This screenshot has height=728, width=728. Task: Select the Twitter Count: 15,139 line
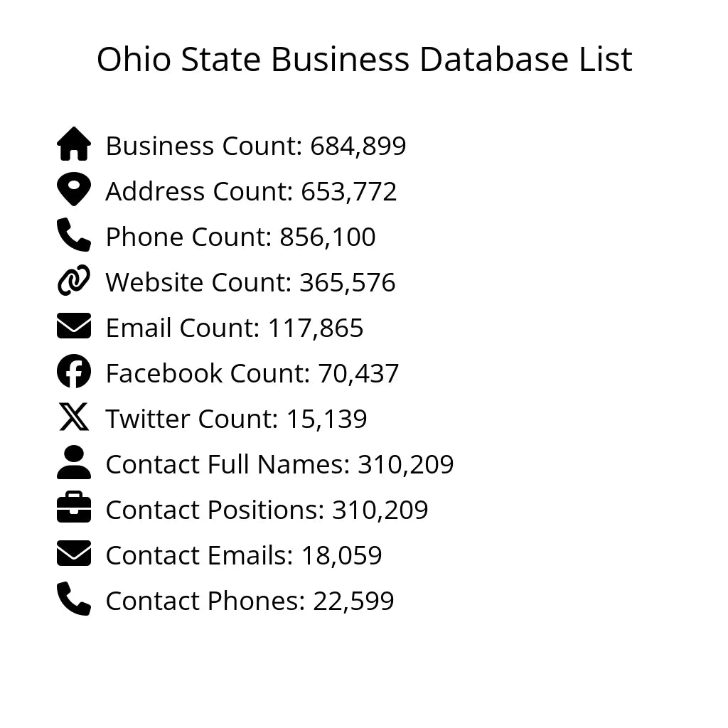click(x=236, y=419)
